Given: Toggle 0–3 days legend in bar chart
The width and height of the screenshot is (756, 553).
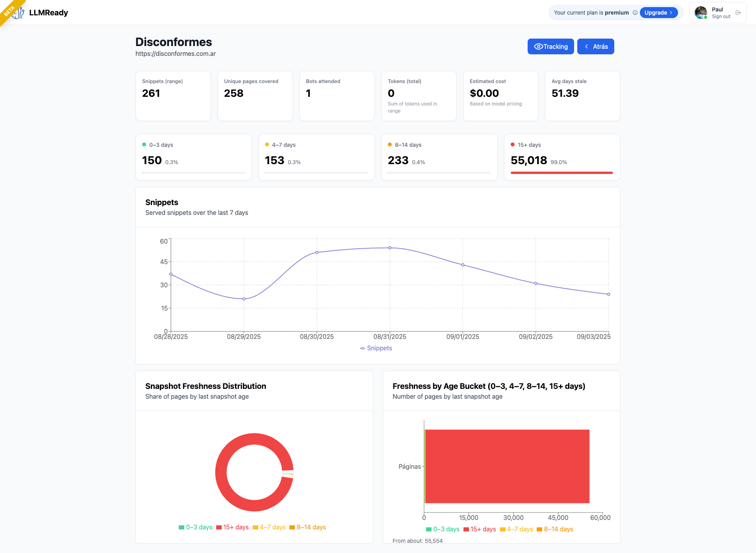Looking at the screenshot, I should coord(443,529).
